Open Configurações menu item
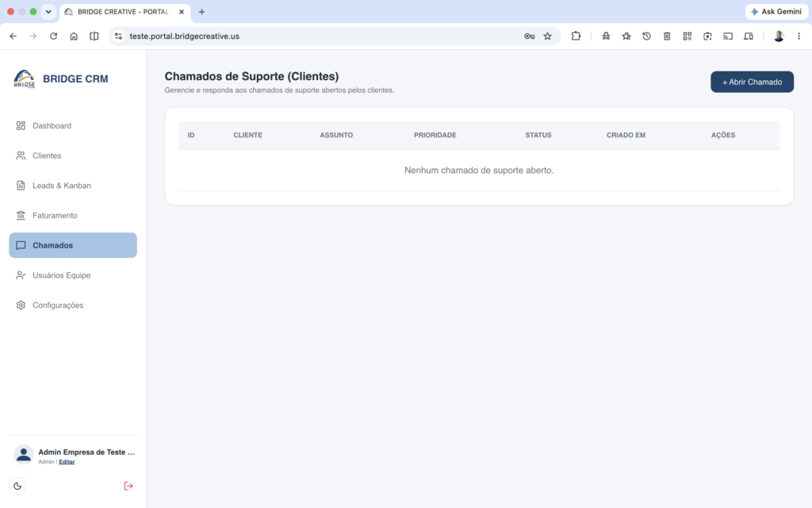The height and width of the screenshot is (508, 812). (73, 306)
